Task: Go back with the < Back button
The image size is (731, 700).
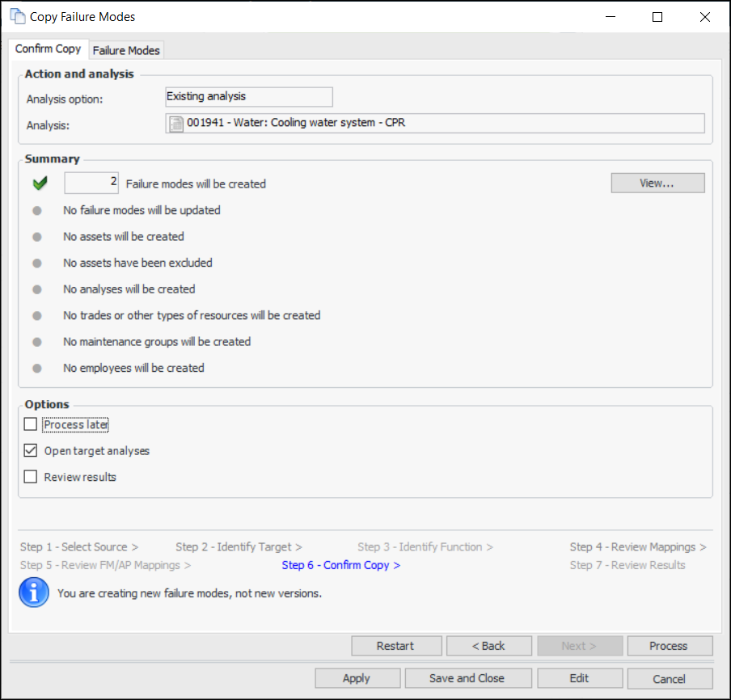Action: (x=489, y=646)
